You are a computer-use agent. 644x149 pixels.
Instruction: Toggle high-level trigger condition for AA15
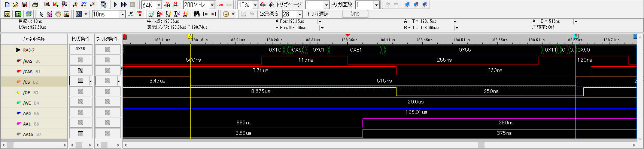(x=80, y=133)
